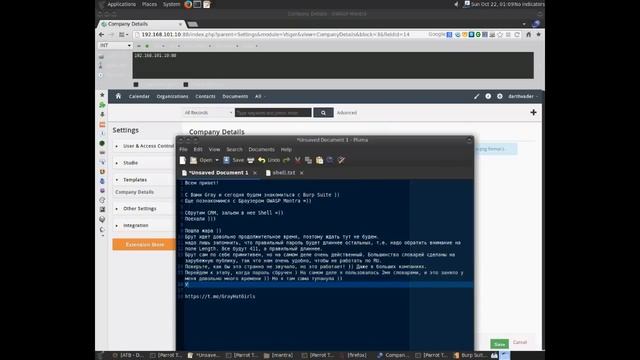The image size is (640, 360).
Task: Click the magnifier search button
Action: (323, 113)
